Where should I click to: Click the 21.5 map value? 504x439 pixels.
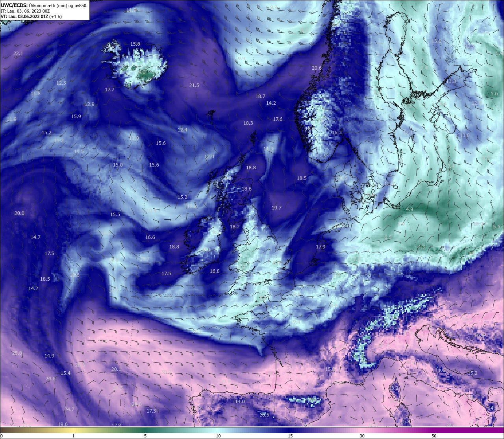(x=194, y=85)
